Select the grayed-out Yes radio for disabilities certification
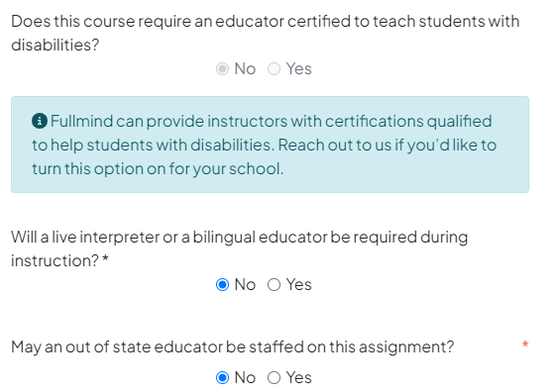The height and width of the screenshot is (392, 555). click(x=274, y=69)
